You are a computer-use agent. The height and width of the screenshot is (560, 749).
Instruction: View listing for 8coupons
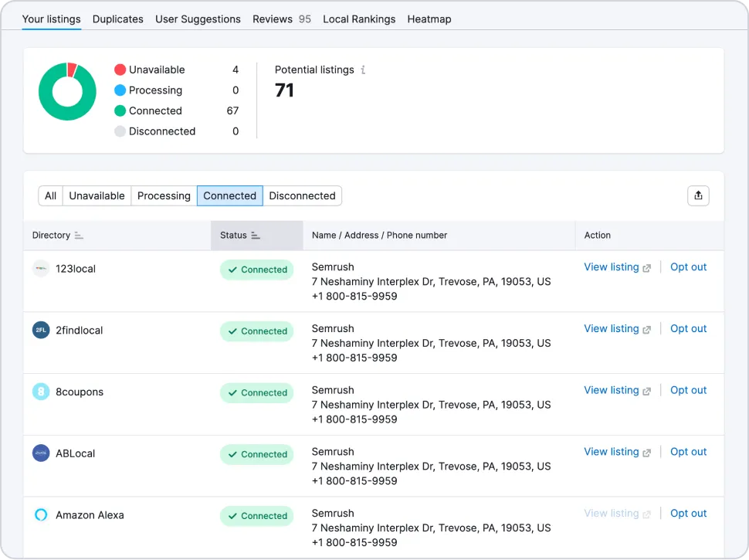(x=617, y=390)
